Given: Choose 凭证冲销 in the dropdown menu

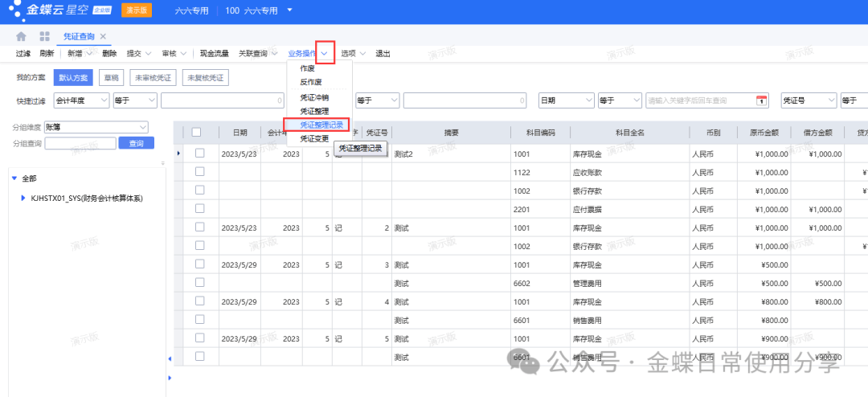Looking at the screenshot, I should point(314,97).
